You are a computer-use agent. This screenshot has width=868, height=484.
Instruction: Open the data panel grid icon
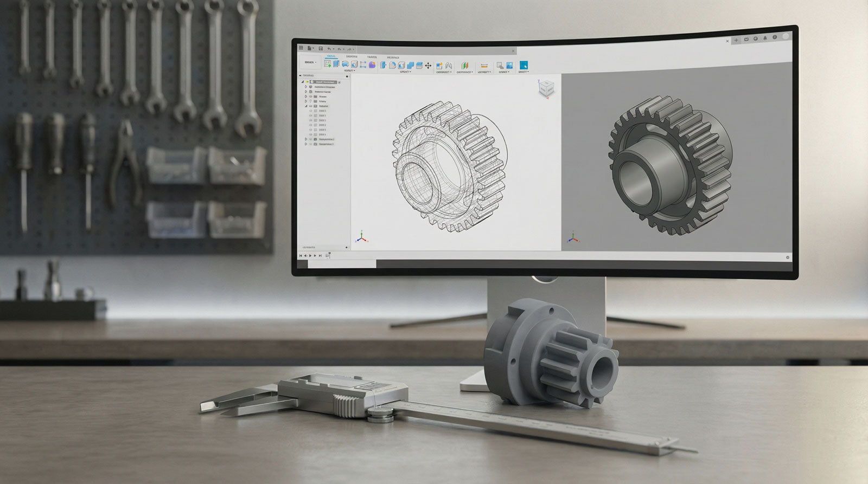point(301,48)
